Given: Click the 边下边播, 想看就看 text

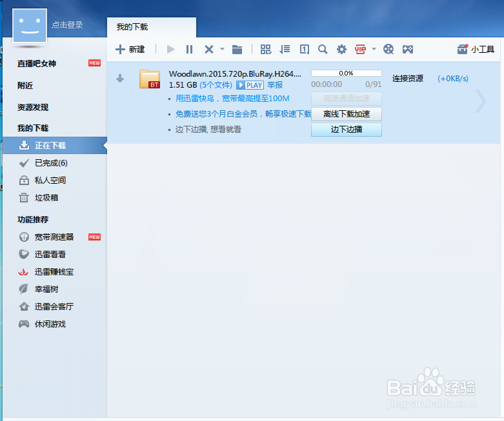Looking at the screenshot, I should coord(208,130).
